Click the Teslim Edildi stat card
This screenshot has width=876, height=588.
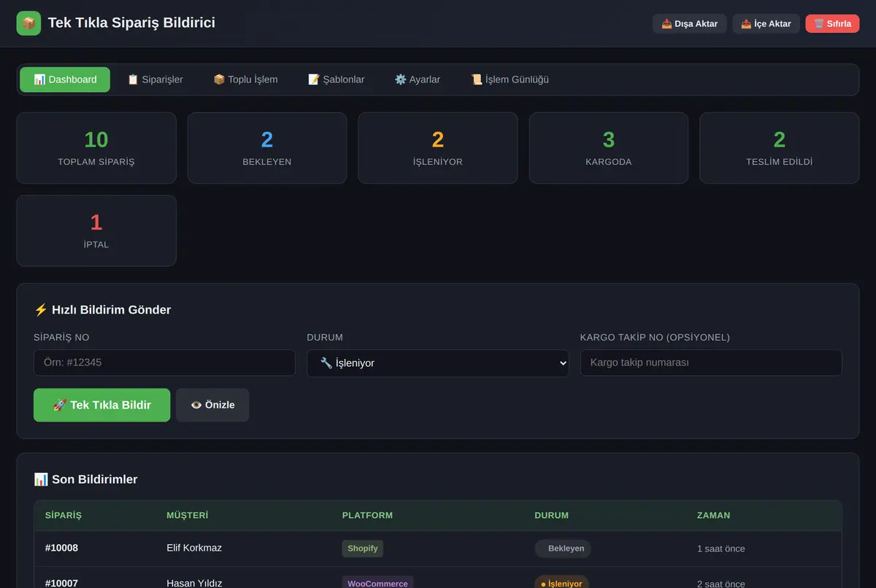pos(779,148)
